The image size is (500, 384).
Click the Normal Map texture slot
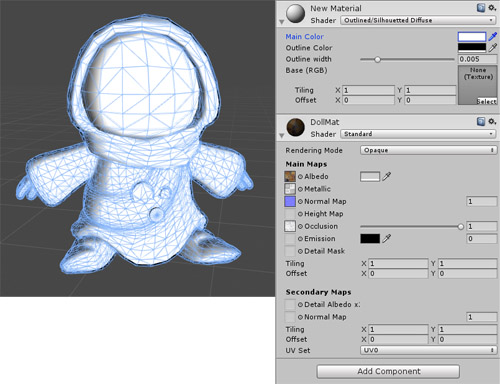[x=290, y=201]
